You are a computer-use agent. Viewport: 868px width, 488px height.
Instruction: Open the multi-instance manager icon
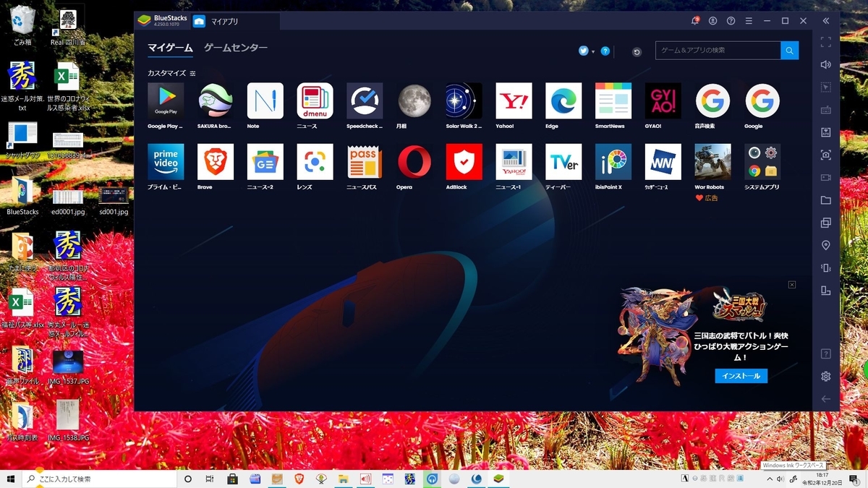pos(826,223)
